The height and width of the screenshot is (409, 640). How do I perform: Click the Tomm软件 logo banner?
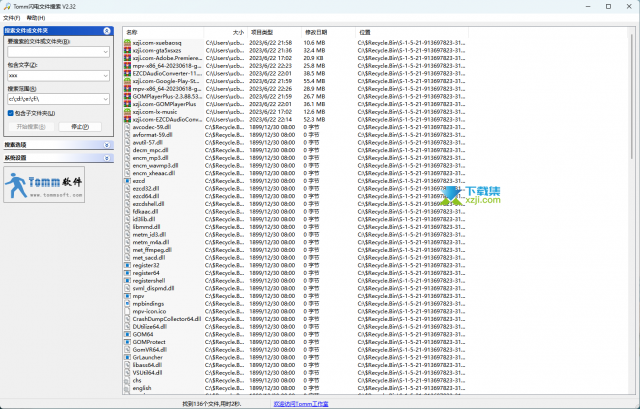pos(44,184)
